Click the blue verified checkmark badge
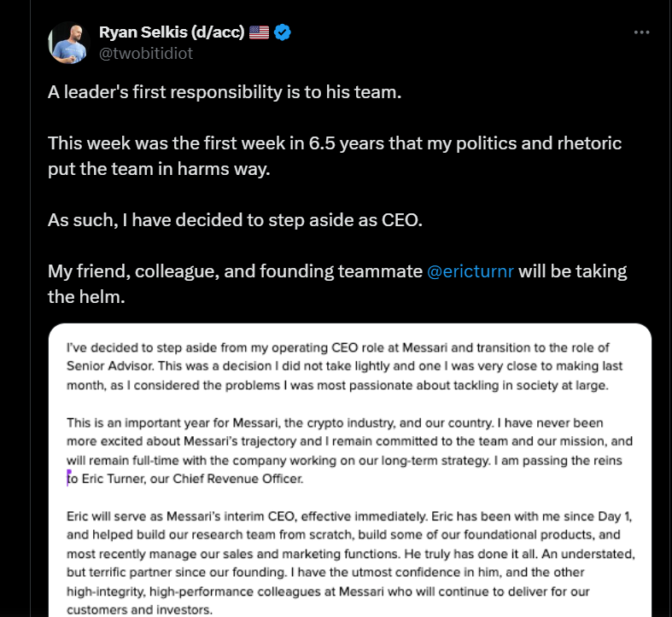This screenshot has height=617, width=672. 283,32
